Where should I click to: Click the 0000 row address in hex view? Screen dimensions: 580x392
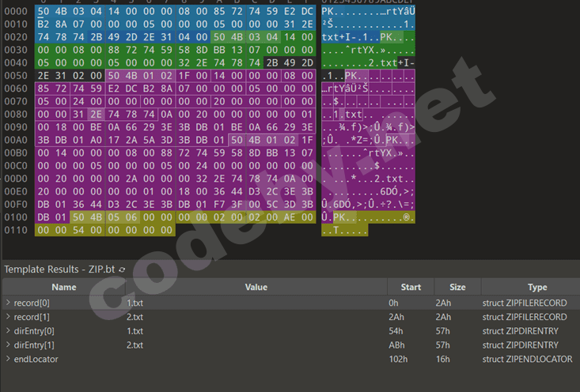coord(16,11)
